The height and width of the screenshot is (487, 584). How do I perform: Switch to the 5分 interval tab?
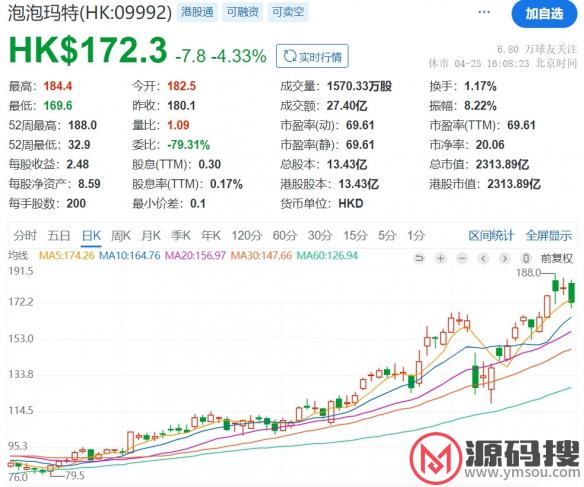pos(387,235)
